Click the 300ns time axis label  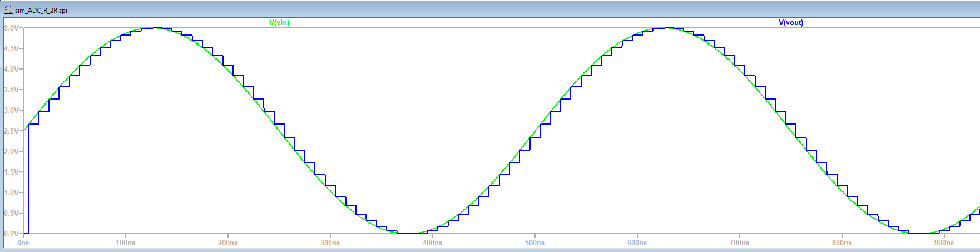[x=330, y=243]
